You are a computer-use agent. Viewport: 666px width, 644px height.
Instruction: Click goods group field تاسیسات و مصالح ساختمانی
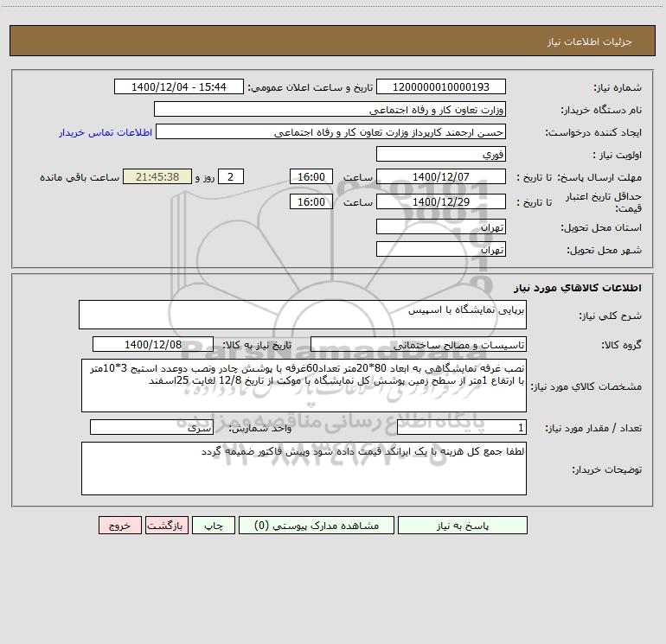click(419, 344)
